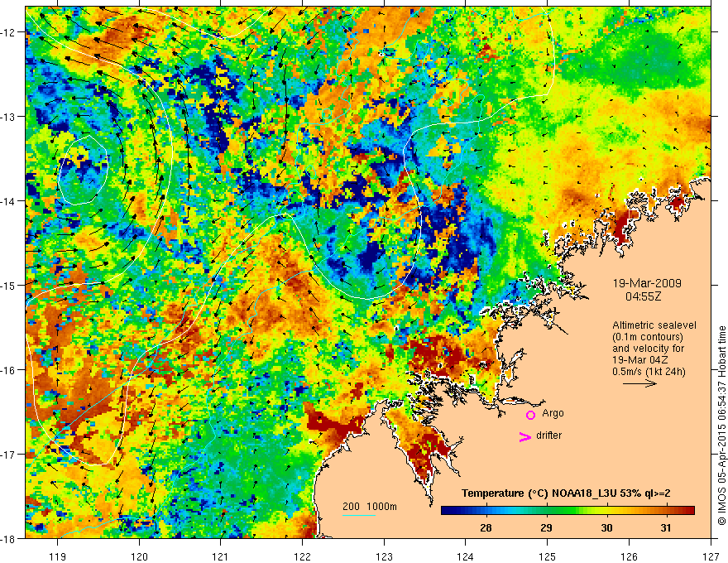Click the magenta Argo circle legend symbol
The height and width of the screenshot is (563, 728).
pyautogui.click(x=530, y=415)
